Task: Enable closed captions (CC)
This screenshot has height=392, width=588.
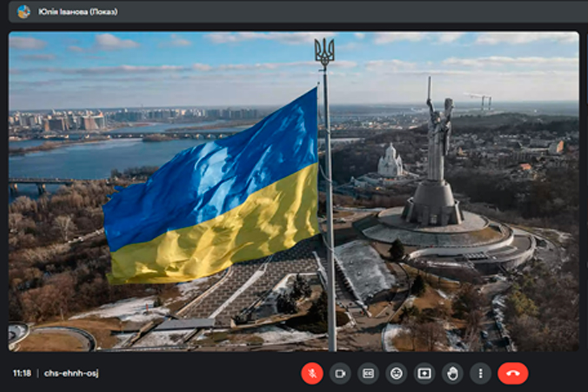Action: [368, 373]
